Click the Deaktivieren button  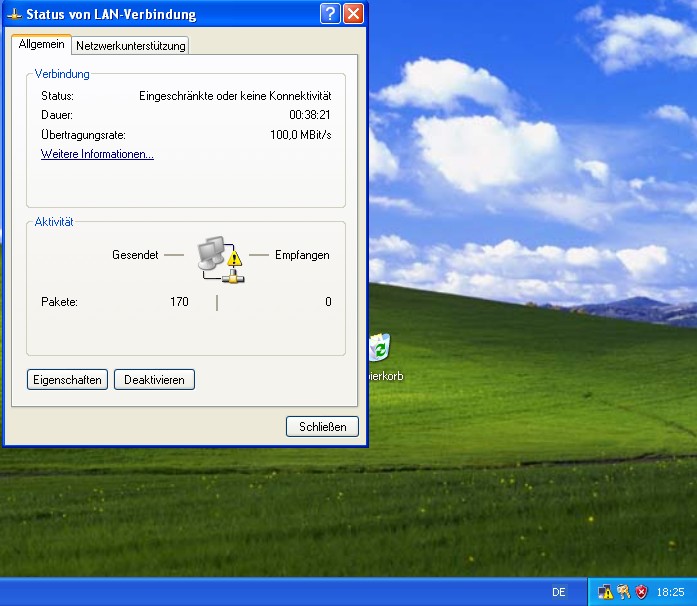[x=154, y=380]
